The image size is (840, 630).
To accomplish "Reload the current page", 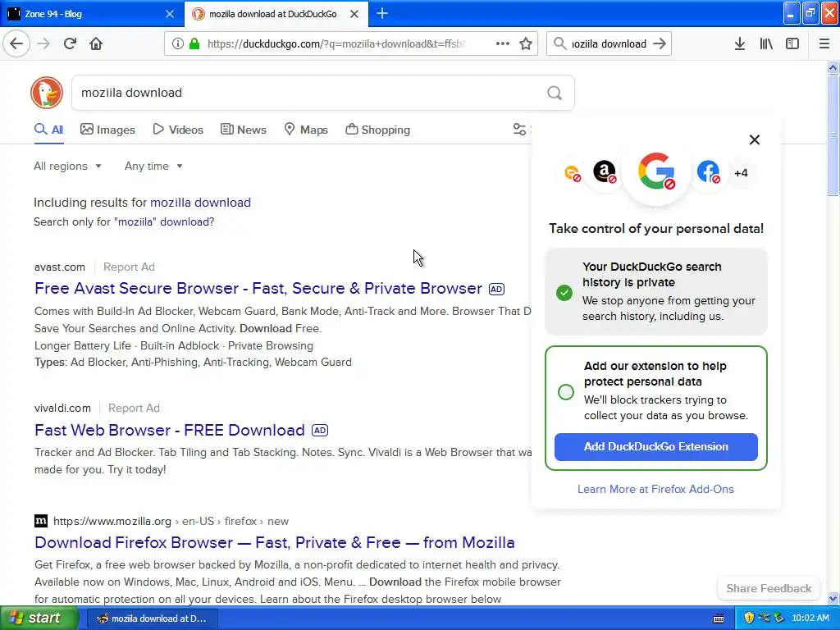I will (x=70, y=43).
